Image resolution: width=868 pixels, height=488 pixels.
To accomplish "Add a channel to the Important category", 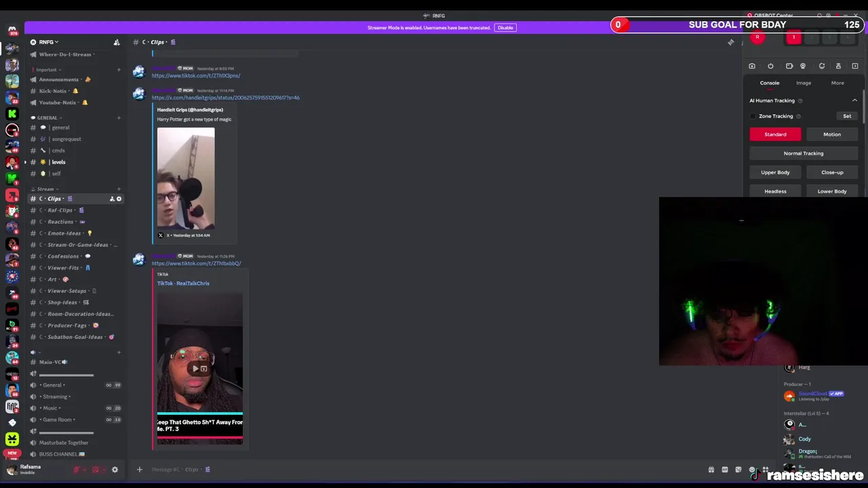I will [x=119, y=70].
